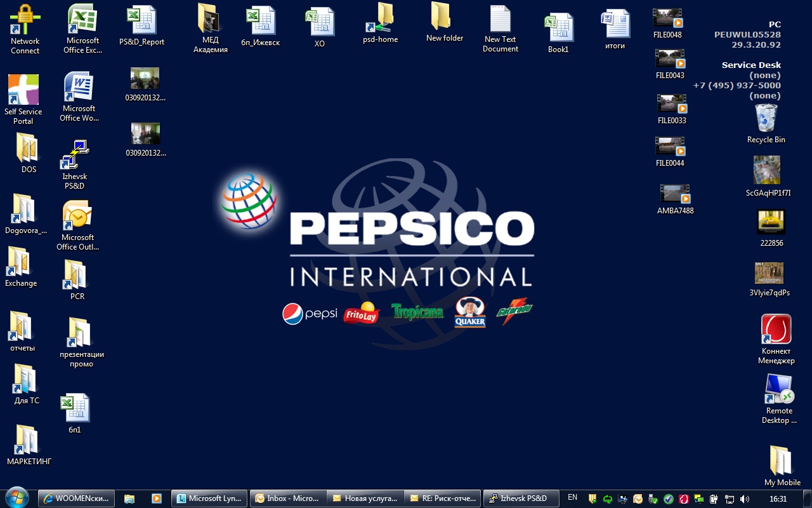This screenshot has height=508, width=812.
Task: Open the volume speaker tray icon
Action: tap(745, 499)
